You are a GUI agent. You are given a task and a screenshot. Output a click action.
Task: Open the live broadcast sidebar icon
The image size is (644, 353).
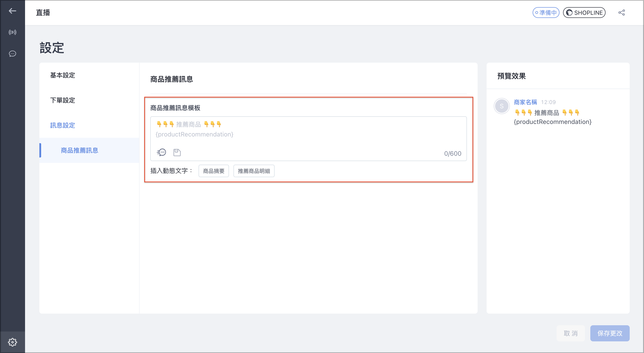(13, 32)
